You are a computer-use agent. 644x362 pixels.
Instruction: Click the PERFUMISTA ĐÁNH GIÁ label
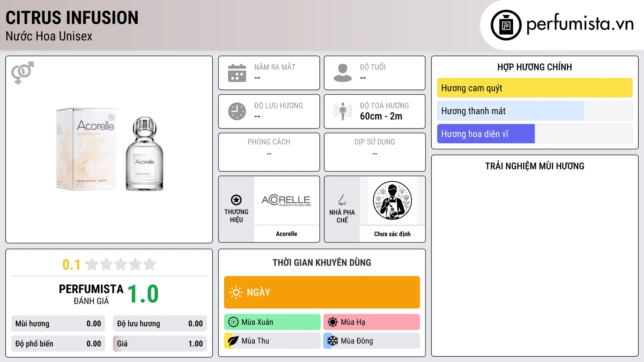[x=91, y=294]
